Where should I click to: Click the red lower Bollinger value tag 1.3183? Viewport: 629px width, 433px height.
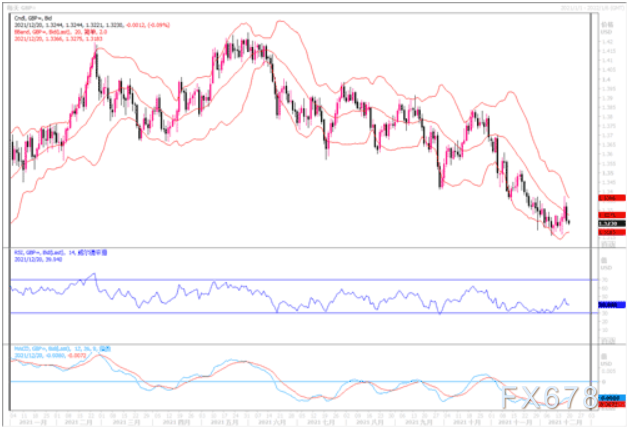(x=612, y=232)
